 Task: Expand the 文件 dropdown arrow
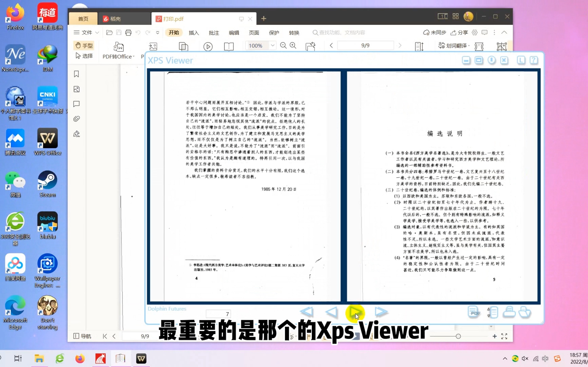pyautogui.click(x=97, y=32)
